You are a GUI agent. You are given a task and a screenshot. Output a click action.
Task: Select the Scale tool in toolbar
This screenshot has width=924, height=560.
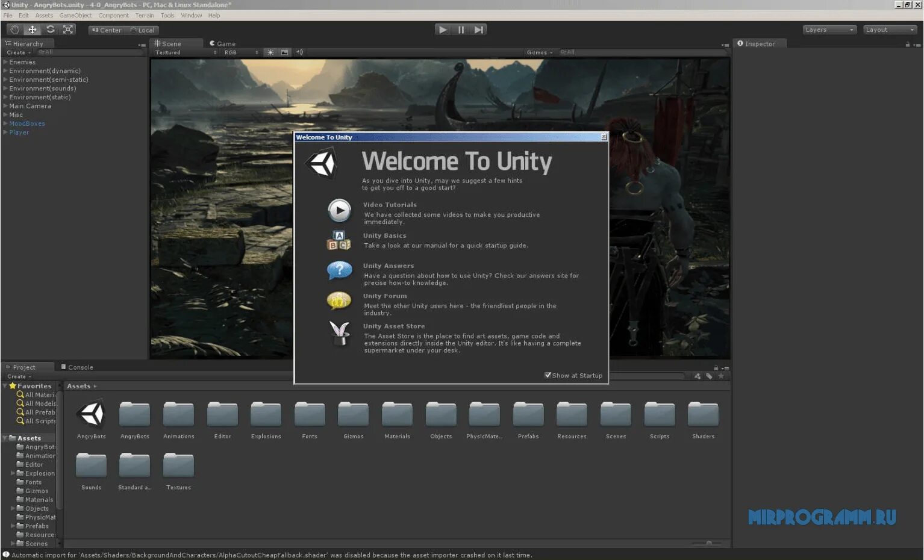68,30
